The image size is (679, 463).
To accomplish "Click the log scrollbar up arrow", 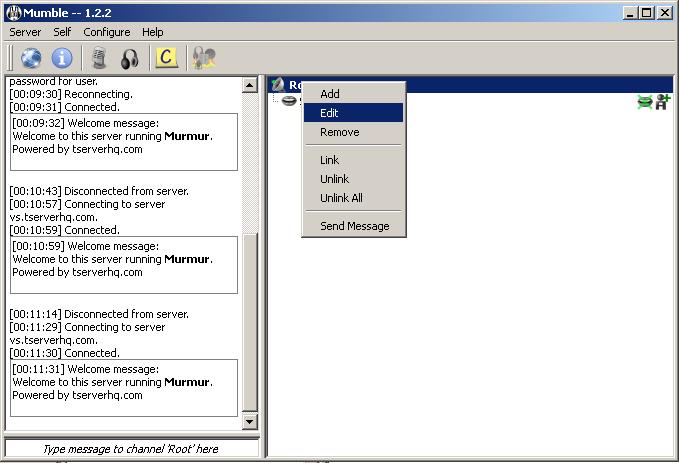I will click(250, 85).
